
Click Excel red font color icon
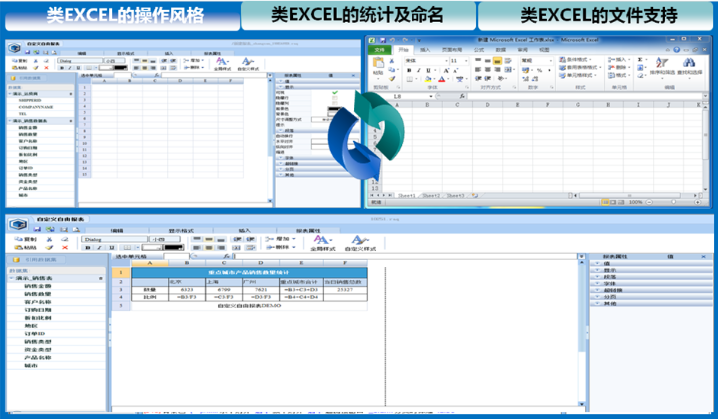click(441, 79)
